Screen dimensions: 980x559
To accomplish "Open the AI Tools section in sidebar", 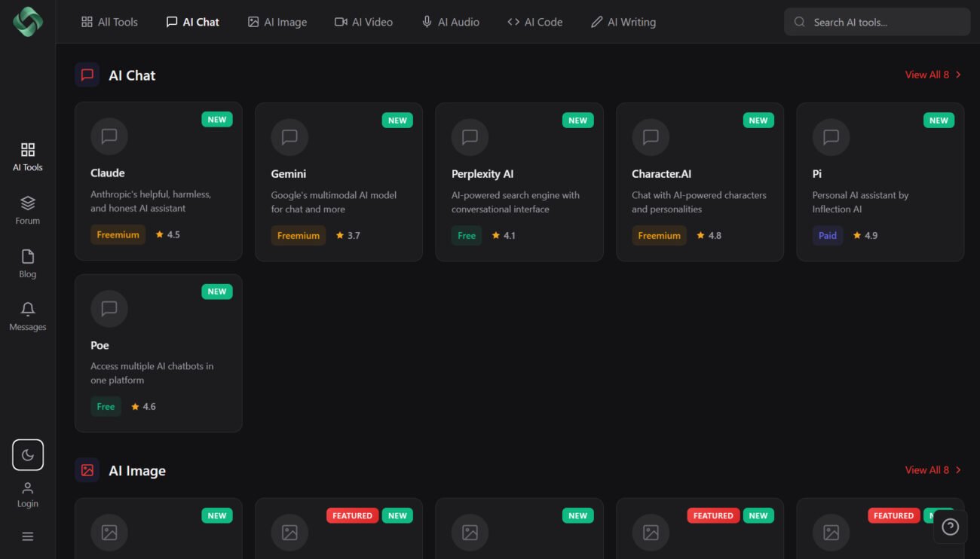I will [27, 155].
